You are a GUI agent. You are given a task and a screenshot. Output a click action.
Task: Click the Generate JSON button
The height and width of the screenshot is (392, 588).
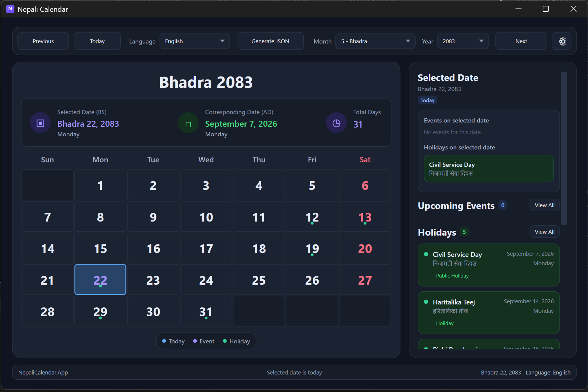coord(270,41)
